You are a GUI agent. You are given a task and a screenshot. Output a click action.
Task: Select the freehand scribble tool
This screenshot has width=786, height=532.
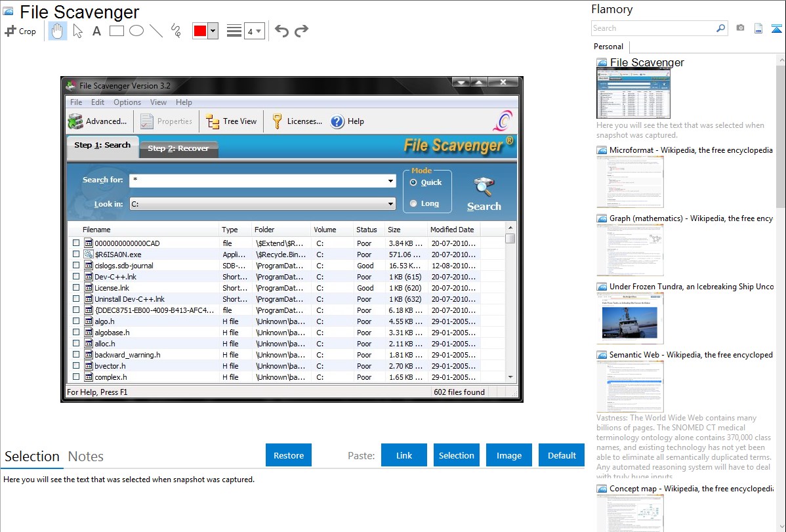pyautogui.click(x=176, y=31)
